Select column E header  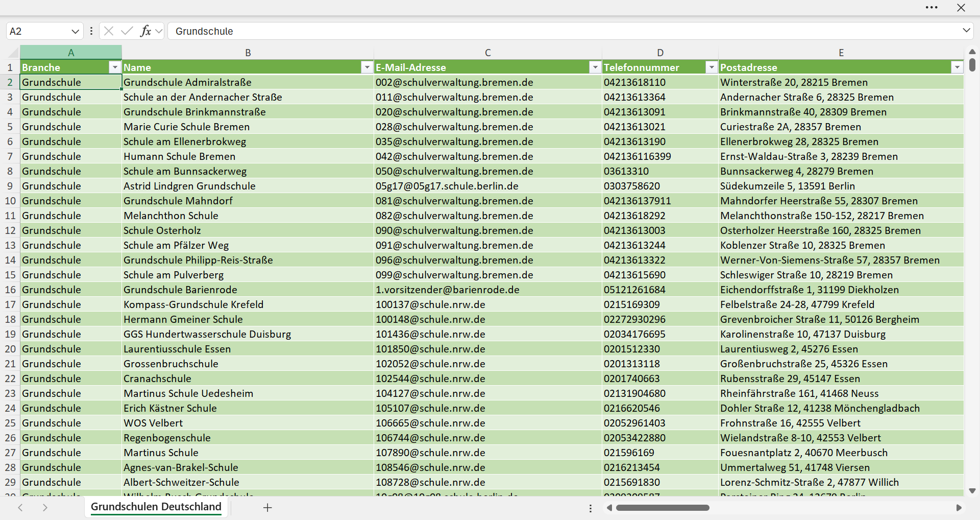click(841, 53)
